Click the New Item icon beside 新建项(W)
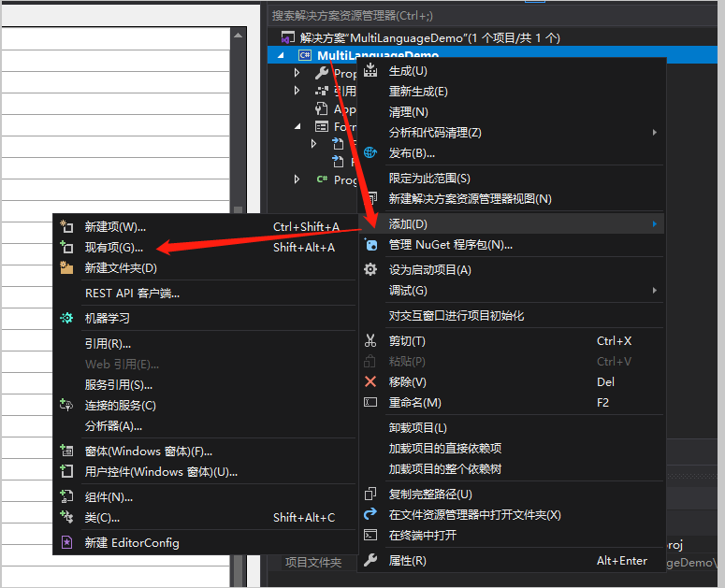This screenshot has height=588, width=725. pyautogui.click(x=66, y=226)
